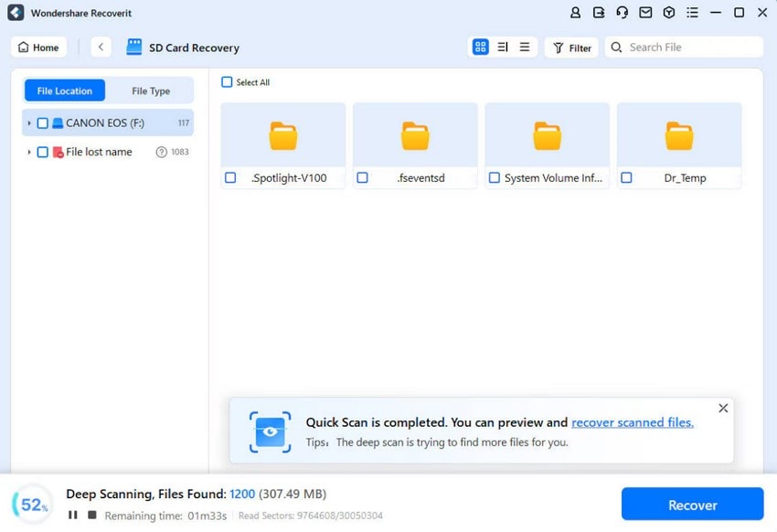Click the search magnifier icon

[616, 47]
